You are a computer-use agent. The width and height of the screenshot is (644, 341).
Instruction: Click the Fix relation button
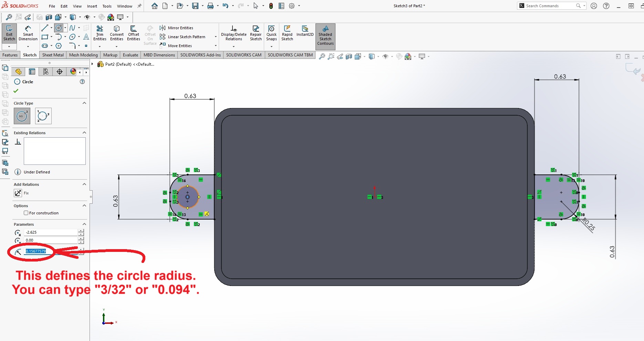[x=18, y=193]
